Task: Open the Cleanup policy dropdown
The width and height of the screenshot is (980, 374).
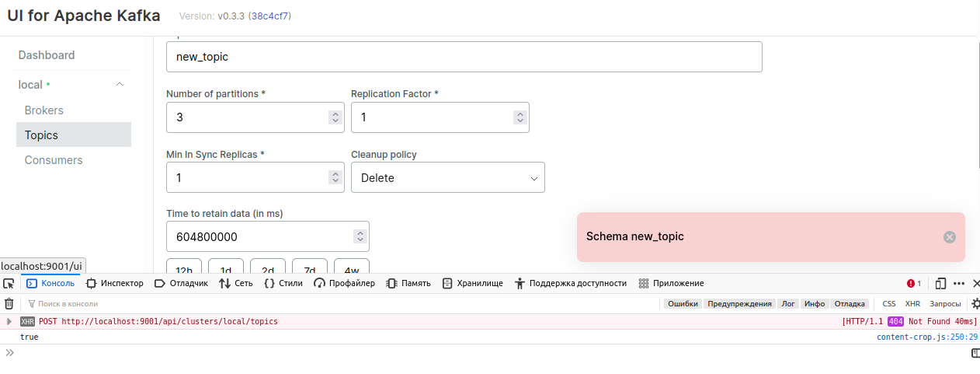Action: pyautogui.click(x=448, y=177)
